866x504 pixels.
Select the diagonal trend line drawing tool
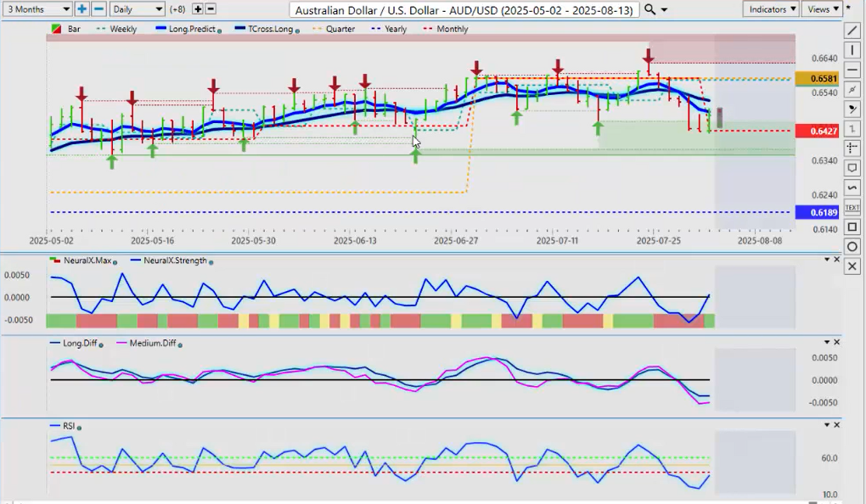(852, 31)
